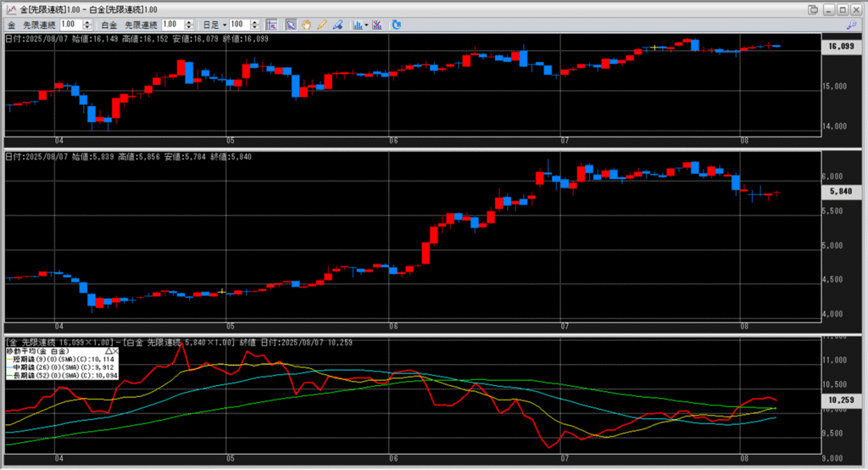This screenshot has width=868, height=470.
Task: Open the wrench settings icon
Action: tap(853, 25)
